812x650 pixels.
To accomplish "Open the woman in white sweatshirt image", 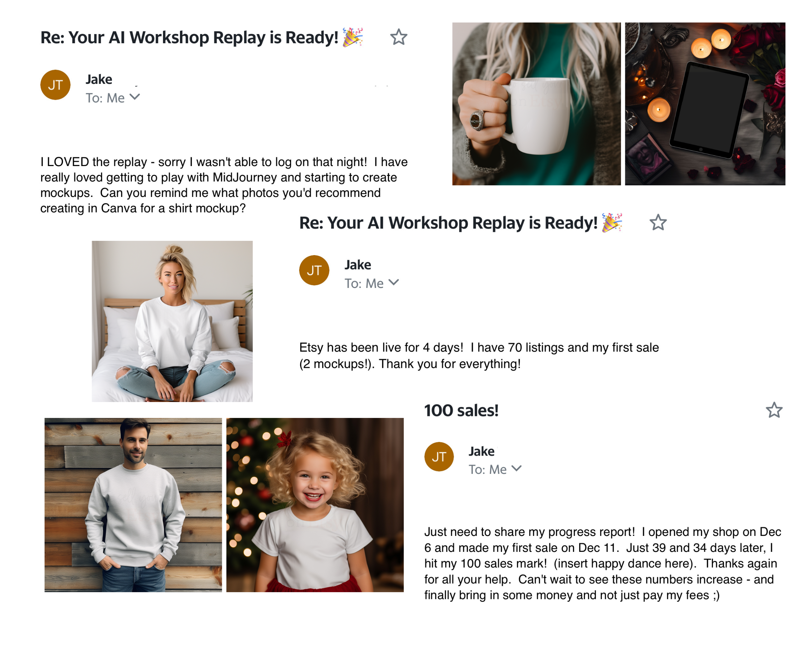I will (172, 321).
